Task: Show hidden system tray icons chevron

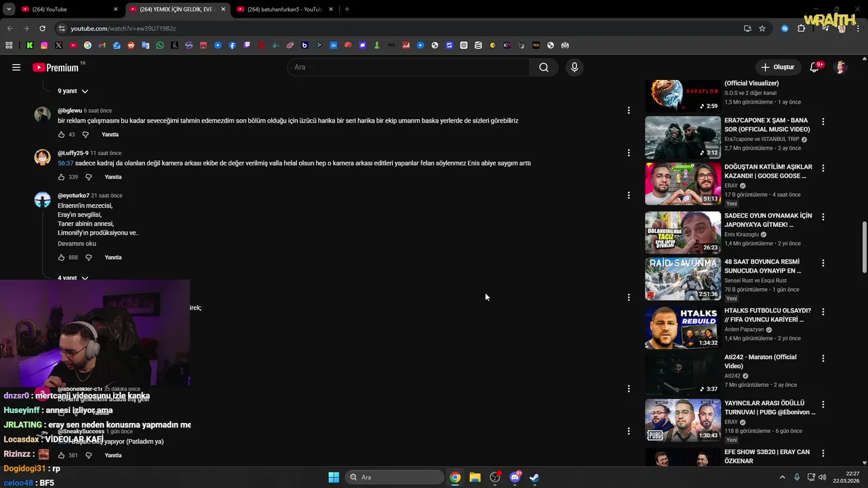Action: (782, 477)
